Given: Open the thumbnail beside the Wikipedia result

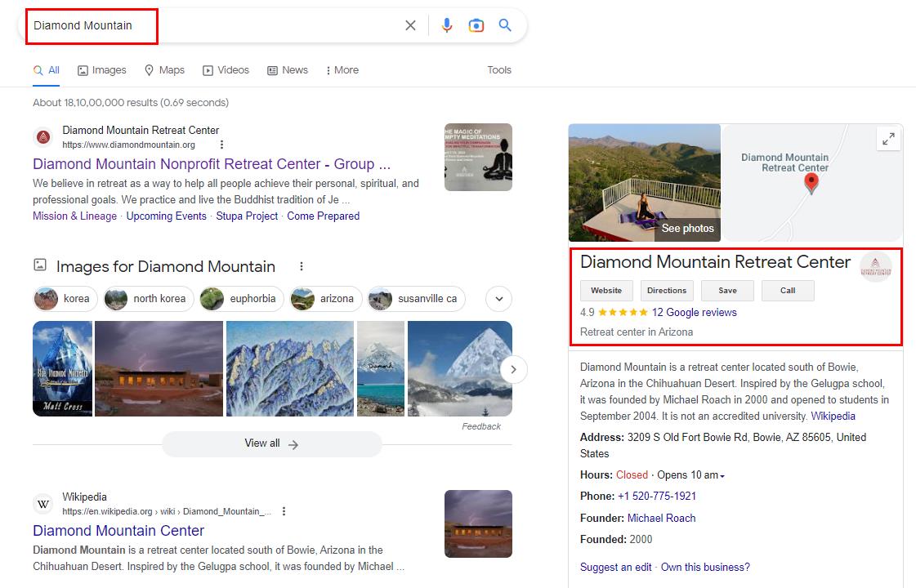Looking at the screenshot, I should point(479,523).
